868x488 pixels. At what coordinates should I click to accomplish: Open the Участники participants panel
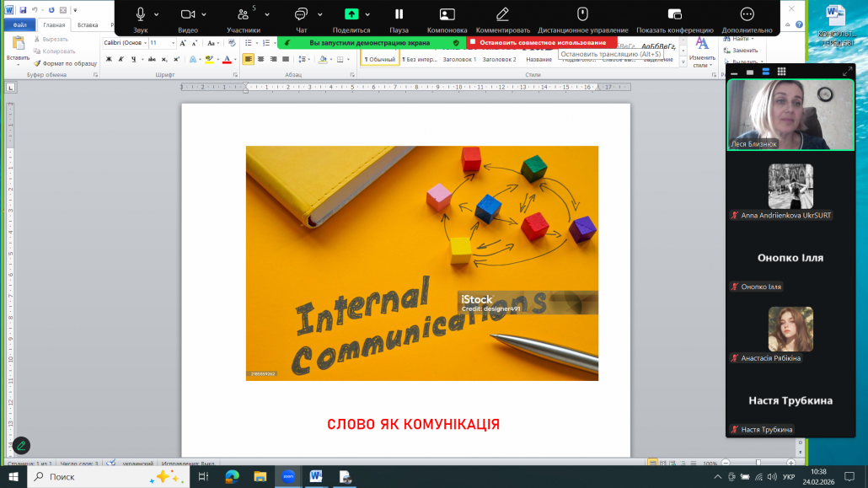[x=243, y=15]
